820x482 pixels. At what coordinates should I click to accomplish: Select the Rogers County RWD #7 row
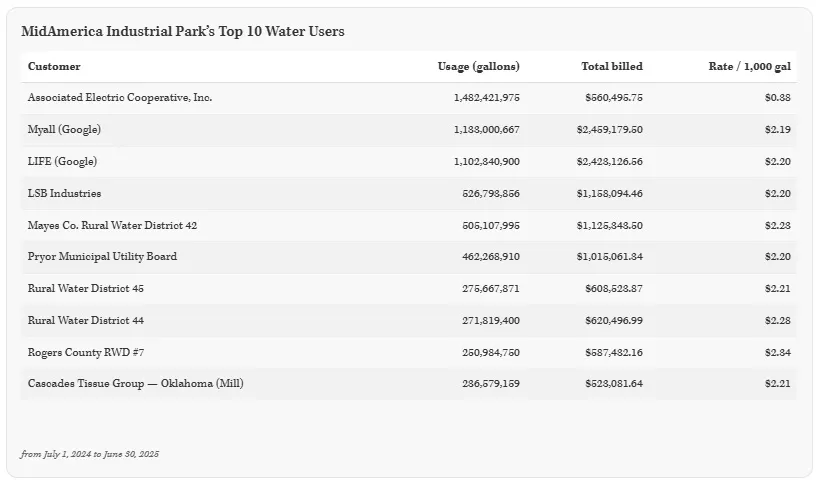(x=86, y=353)
